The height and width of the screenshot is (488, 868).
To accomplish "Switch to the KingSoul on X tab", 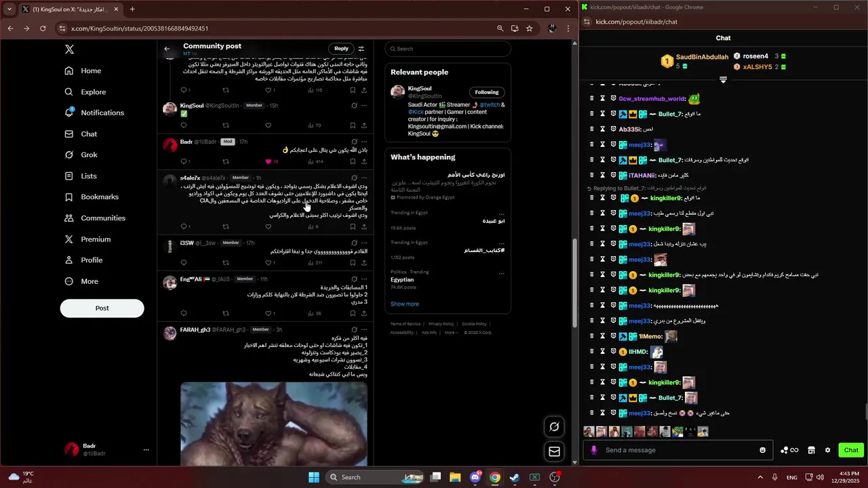I will [69, 9].
